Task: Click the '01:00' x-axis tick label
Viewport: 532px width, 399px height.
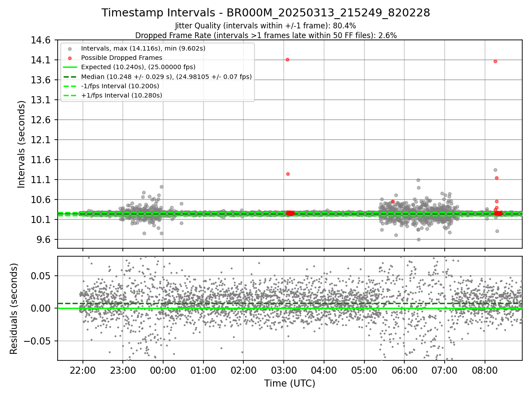Action: (x=203, y=370)
